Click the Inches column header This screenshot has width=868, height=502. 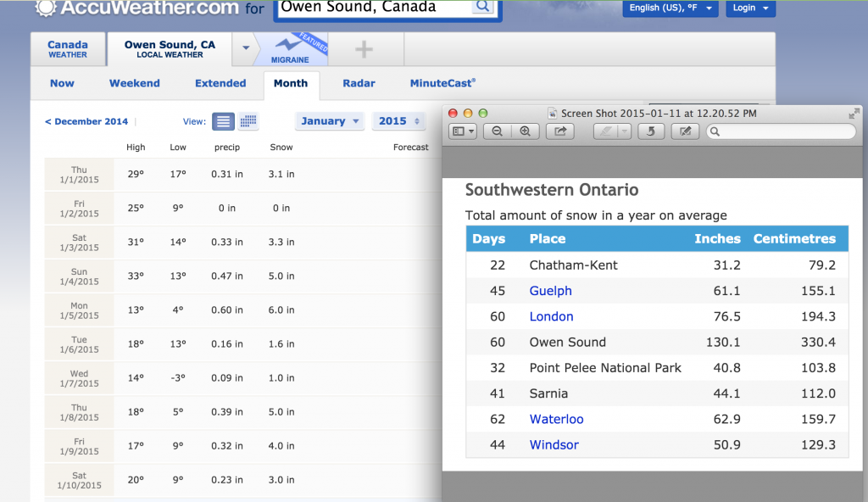click(x=717, y=239)
